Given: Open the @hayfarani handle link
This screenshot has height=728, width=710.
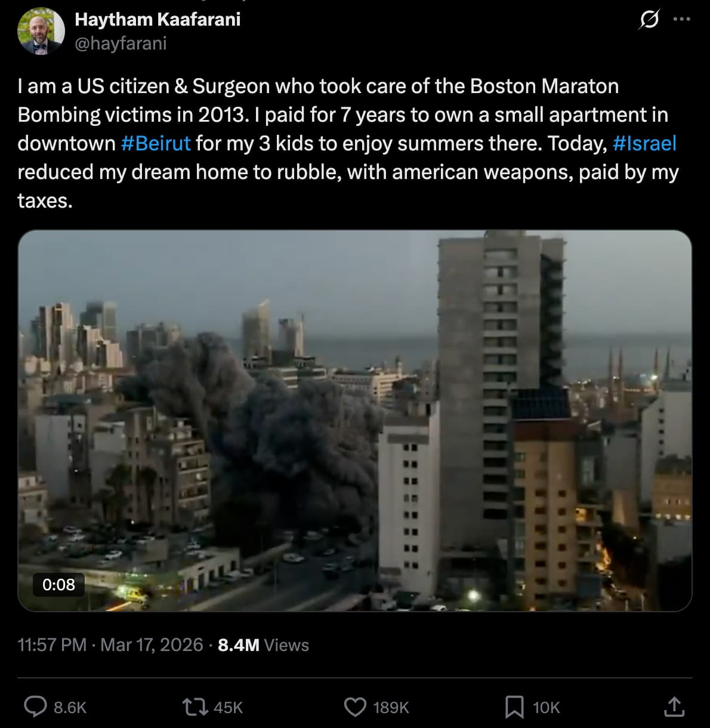Looking at the screenshot, I should pyautogui.click(x=121, y=43).
